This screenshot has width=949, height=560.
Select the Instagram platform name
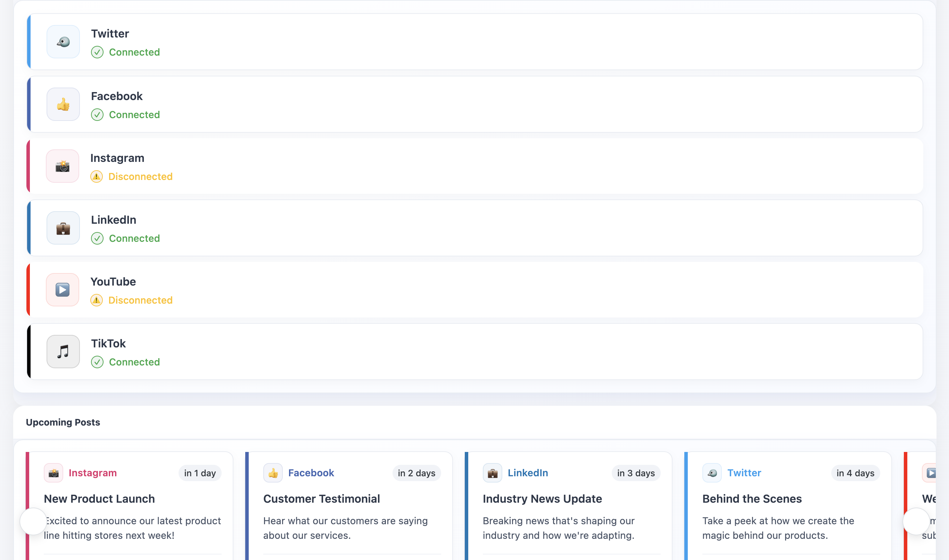pos(117,158)
